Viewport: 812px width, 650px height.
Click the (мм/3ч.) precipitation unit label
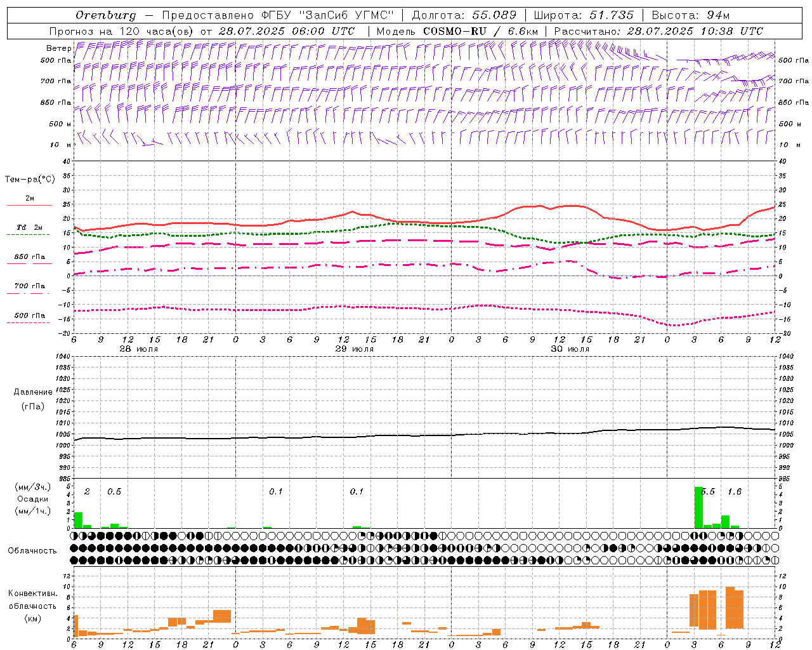pyautogui.click(x=32, y=487)
